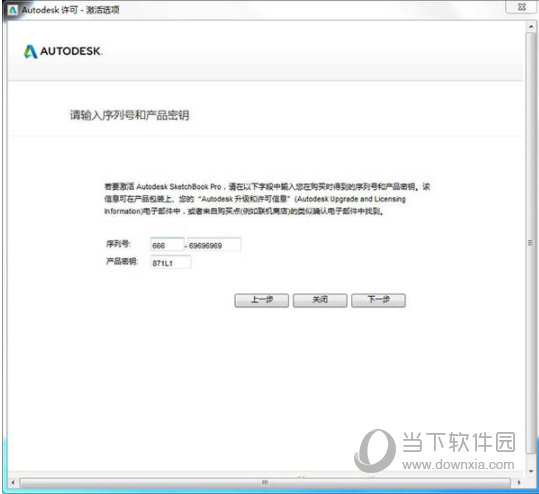The height and width of the screenshot is (494, 539).
Task: Click the horizontal scrollbar right arrow
Action: tap(519, 483)
